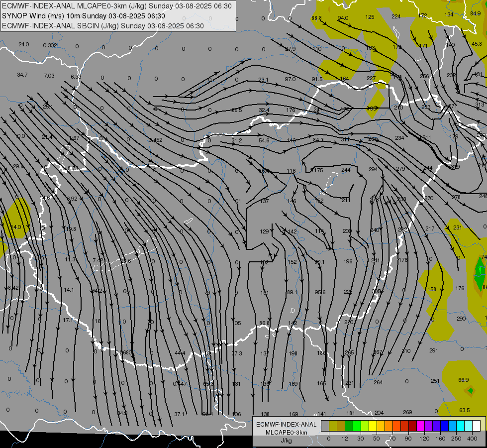Click the grid value 24.0

pyautogui.click(x=23, y=44)
